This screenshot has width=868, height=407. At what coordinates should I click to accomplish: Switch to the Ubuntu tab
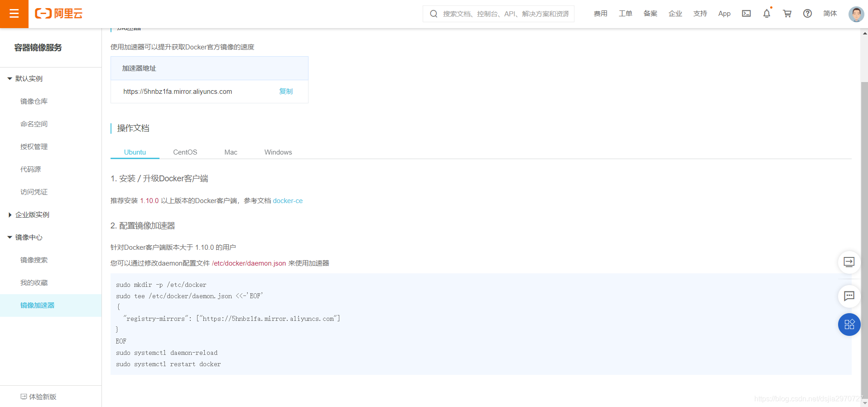click(135, 152)
